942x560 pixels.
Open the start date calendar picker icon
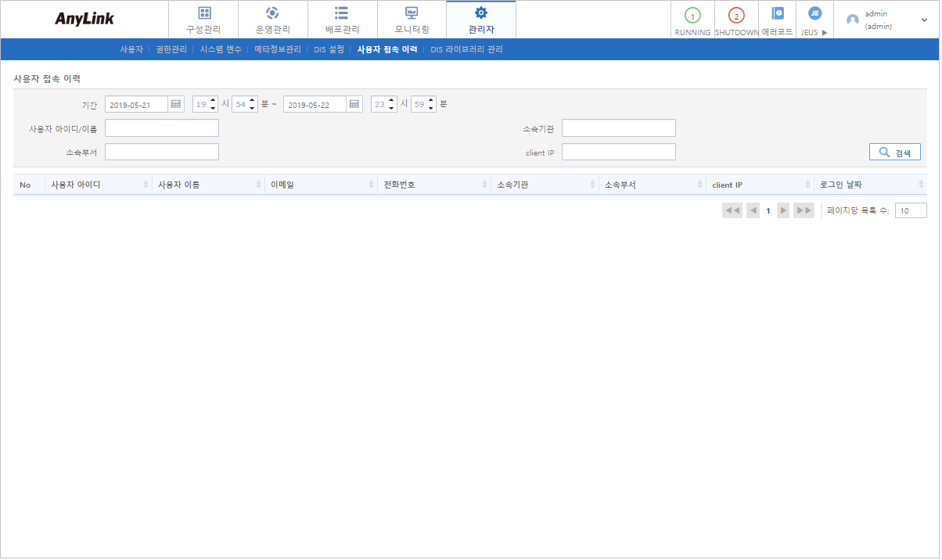click(x=176, y=105)
